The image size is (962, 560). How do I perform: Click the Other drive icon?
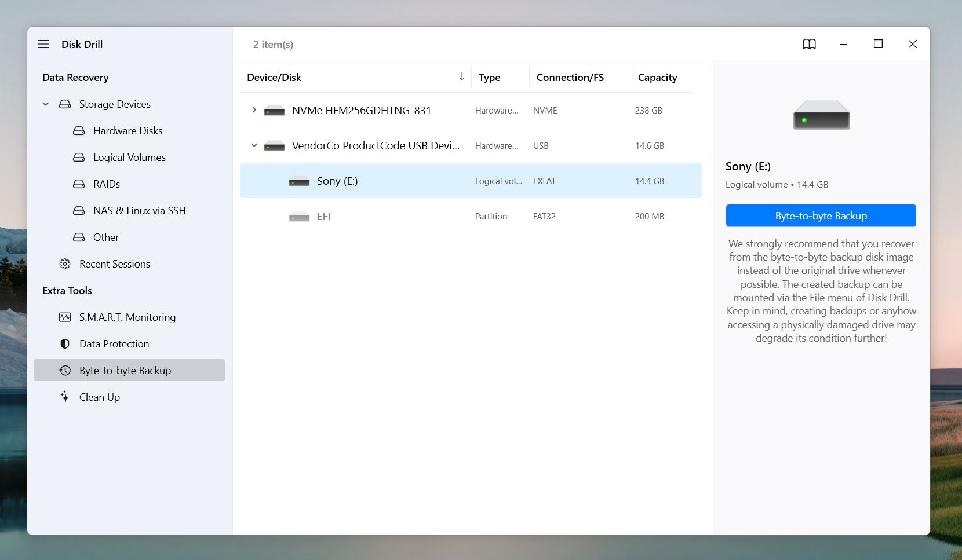coord(79,237)
